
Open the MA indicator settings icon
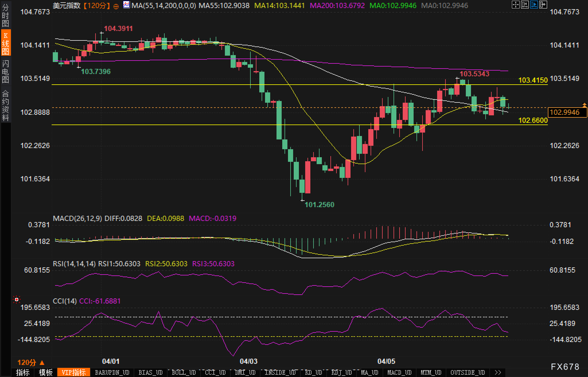(x=126, y=5)
